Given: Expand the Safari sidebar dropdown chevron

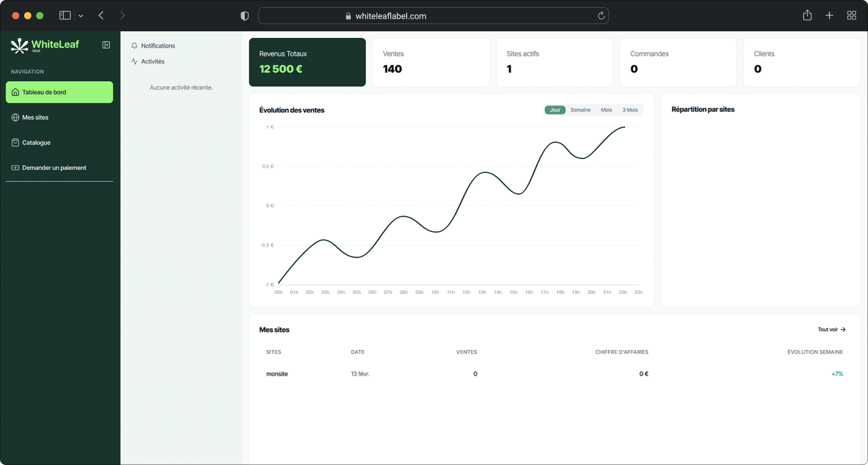Looking at the screenshot, I should 81,16.
